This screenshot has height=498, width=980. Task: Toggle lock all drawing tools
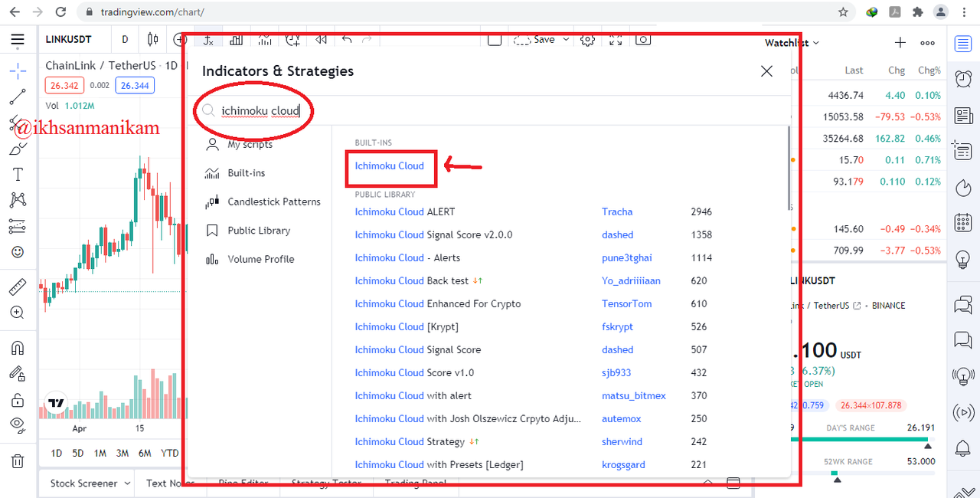pos(18,399)
